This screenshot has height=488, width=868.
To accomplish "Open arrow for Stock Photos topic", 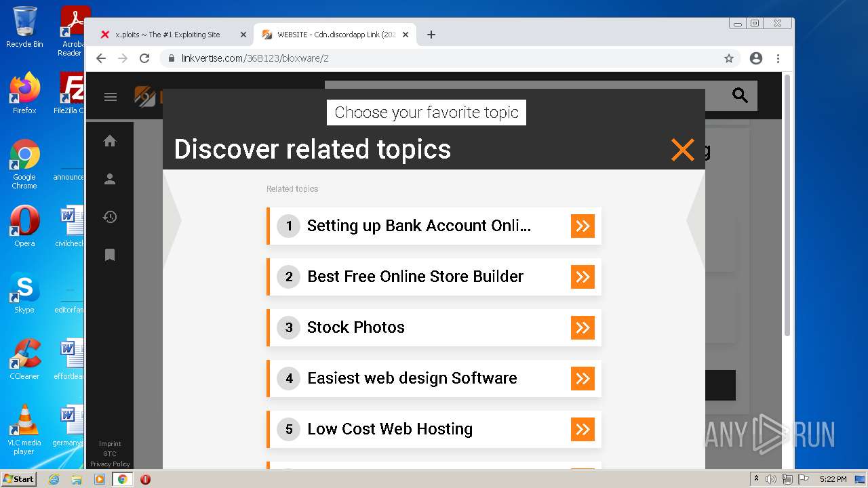I will click(583, 327).
